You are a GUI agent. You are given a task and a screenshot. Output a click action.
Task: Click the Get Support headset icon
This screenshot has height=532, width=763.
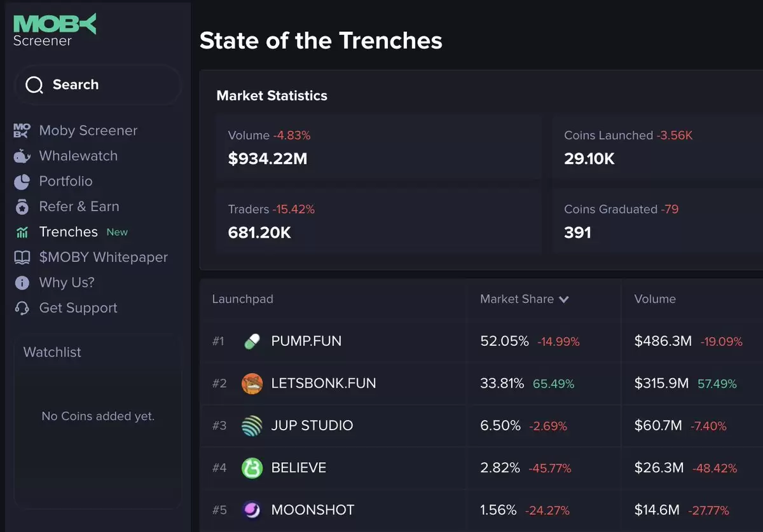22,308
